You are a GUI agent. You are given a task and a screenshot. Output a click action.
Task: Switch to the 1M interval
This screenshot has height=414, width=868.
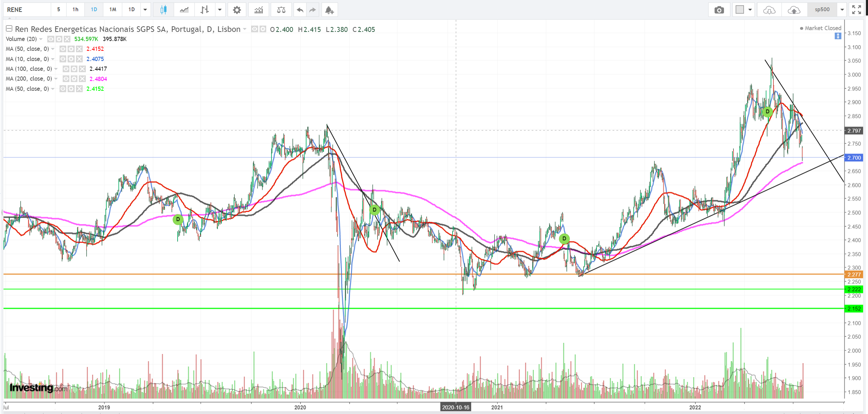(112, 10)
